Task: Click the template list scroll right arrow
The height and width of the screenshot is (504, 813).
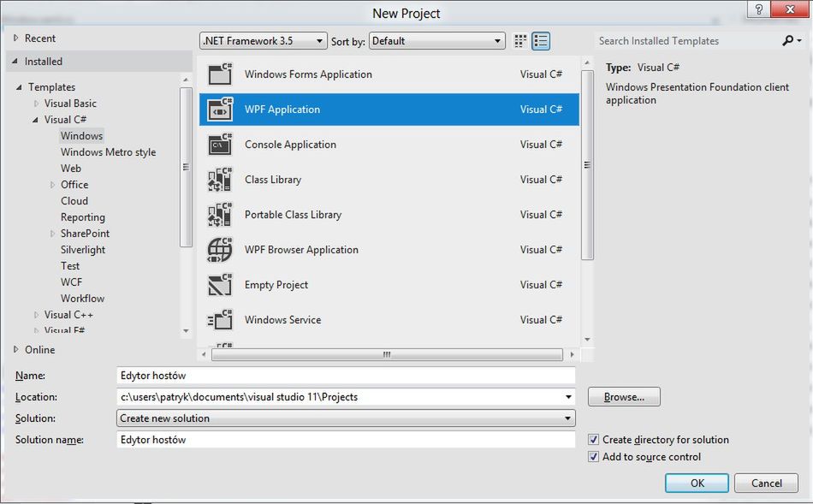Action: 572,354
